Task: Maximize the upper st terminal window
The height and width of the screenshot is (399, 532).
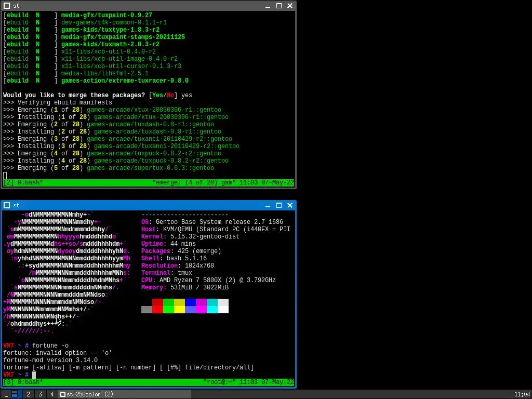Action: tap(279, 6)
